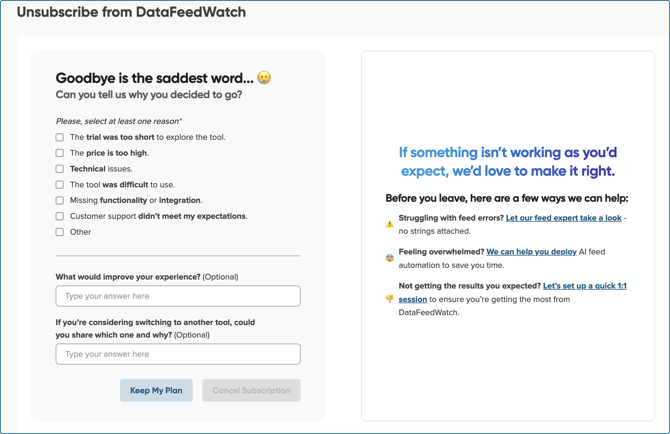Viewport: 670px width, 434px height.
Task: Click the Keep My Plan button
Action: 156,390
